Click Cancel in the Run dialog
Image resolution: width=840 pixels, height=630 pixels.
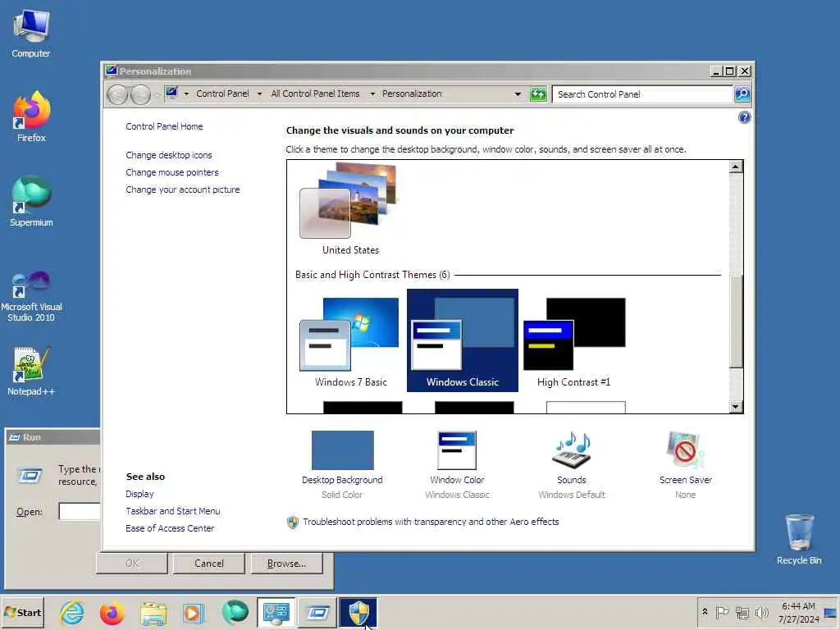[209, 564]
